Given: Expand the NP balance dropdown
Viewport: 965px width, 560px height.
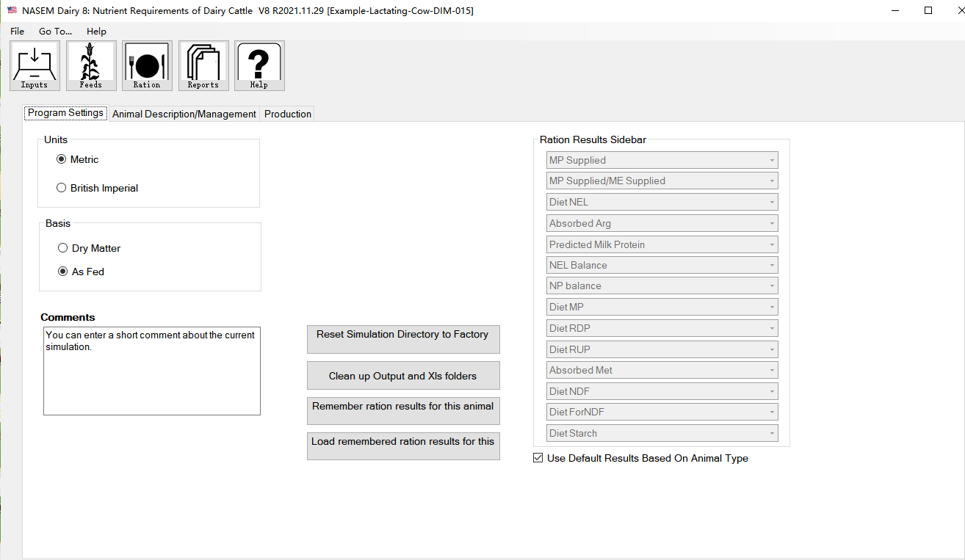Looking at the screenshot, I should pyautogui.click(x=662, y=286).
